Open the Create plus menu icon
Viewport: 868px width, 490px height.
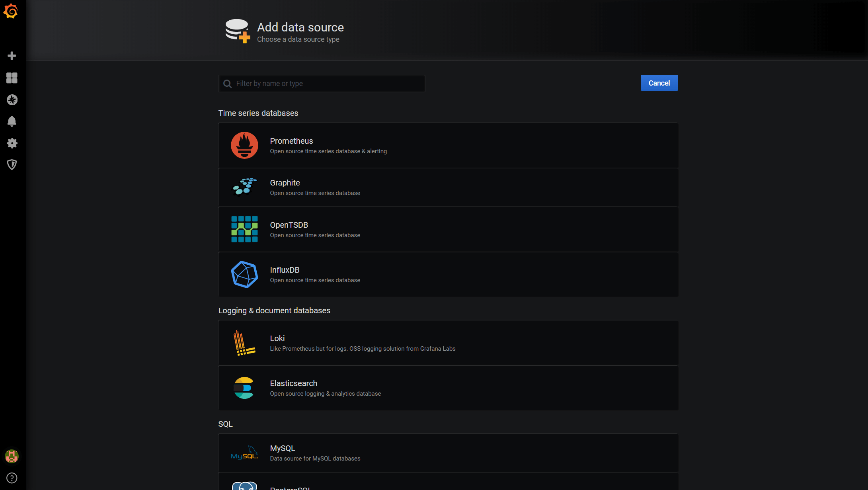tap(12, 56)
